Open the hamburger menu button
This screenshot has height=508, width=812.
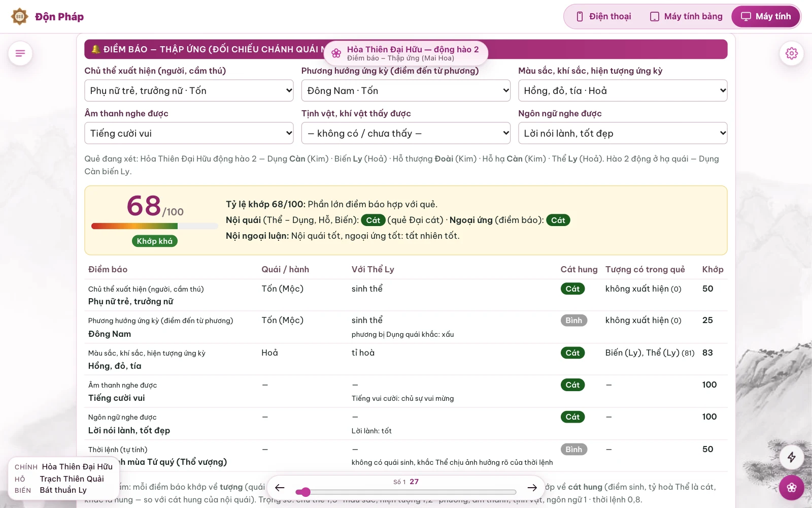click(20, 53)
